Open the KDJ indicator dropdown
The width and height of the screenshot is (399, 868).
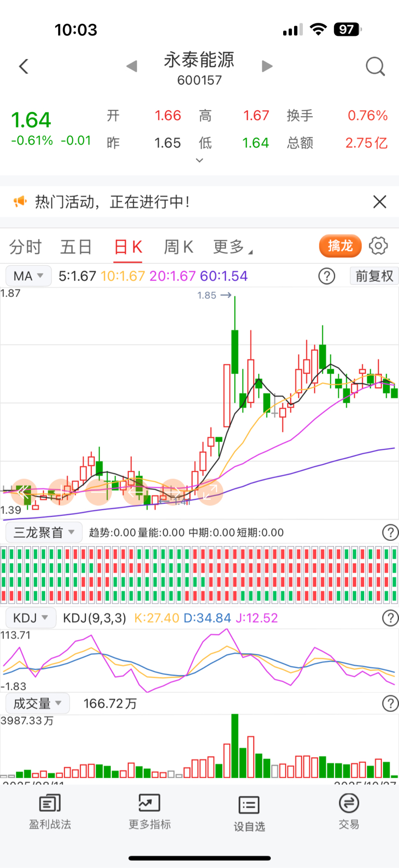click(x=31, y=618)
